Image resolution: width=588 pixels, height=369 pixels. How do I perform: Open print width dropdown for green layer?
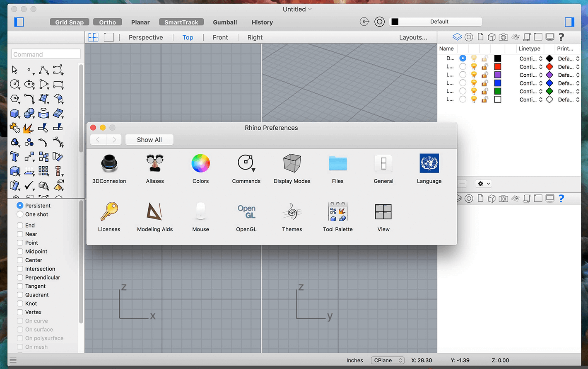569,91
